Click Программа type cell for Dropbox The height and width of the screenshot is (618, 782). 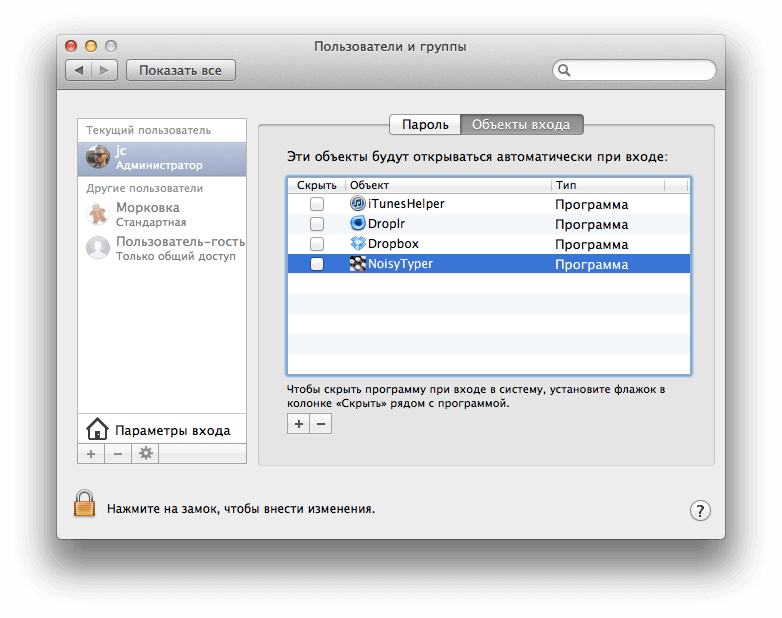pos(591,244)
